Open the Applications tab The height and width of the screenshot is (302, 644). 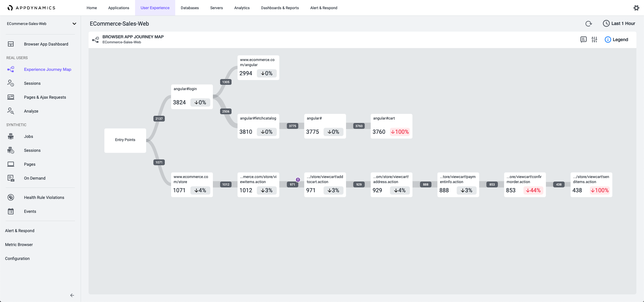119,8
